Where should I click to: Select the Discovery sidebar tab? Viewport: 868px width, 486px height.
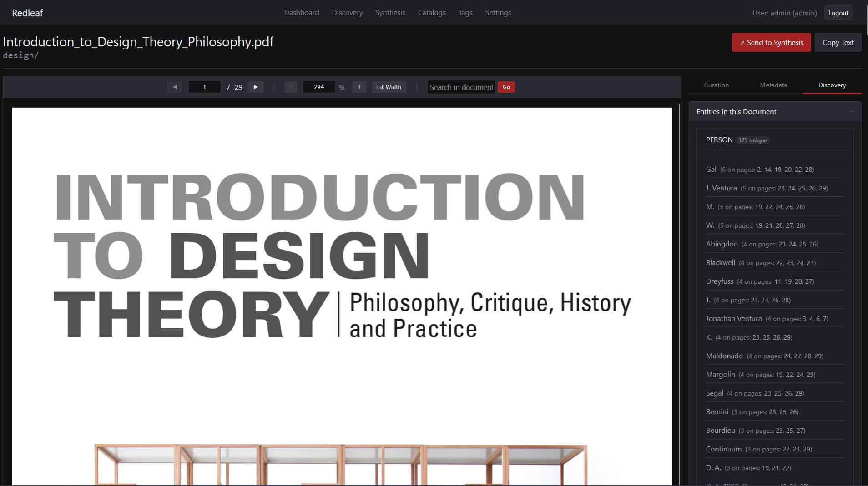click(x=832, y=85)
